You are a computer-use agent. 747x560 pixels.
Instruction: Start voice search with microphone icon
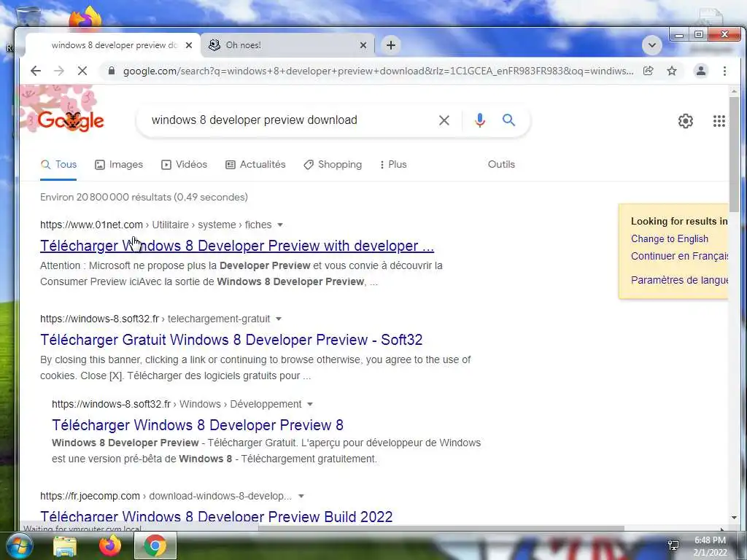point(480,120)
